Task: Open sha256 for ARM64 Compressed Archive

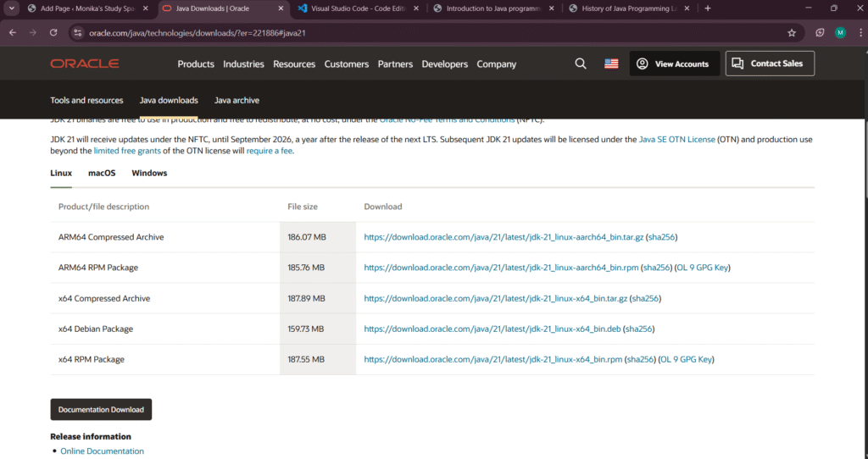Action: 661,237
